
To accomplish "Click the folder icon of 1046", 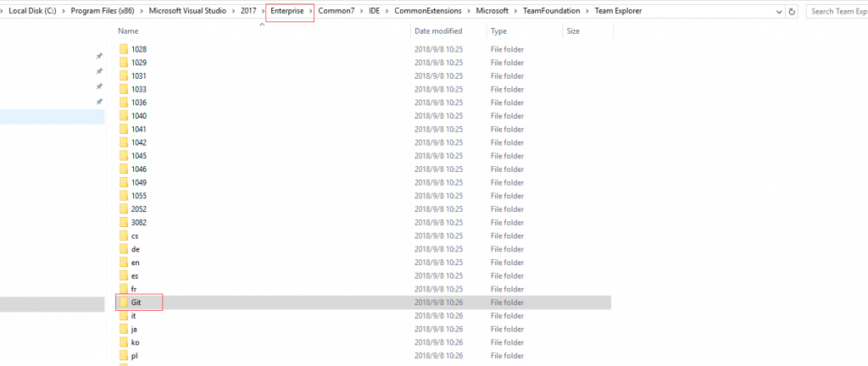I will 124,169.
